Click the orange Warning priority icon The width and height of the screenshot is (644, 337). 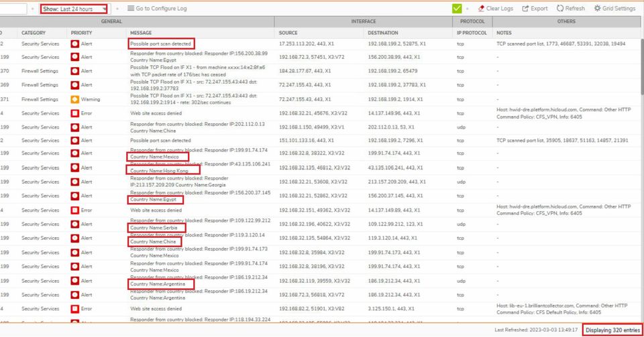coord(74,99)
